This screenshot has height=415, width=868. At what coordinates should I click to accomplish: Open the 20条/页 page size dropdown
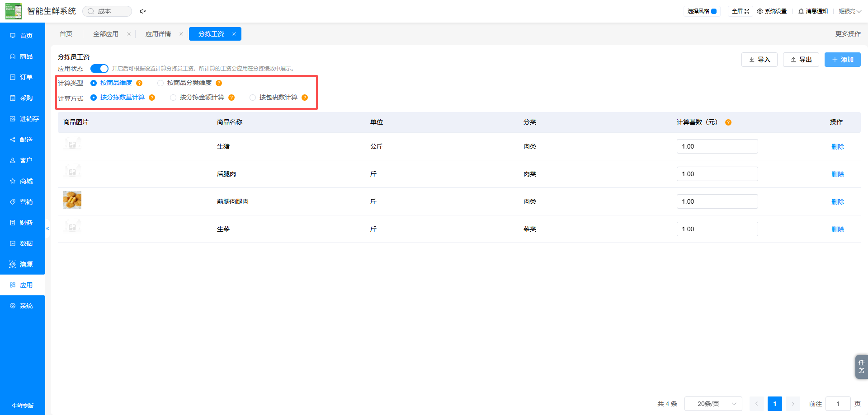713,404
